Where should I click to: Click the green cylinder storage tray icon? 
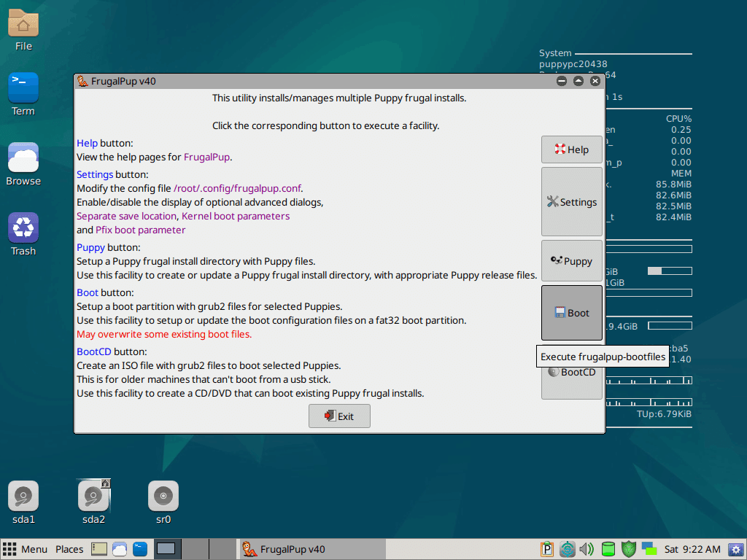pyautogui.click(x=608, y=549)
